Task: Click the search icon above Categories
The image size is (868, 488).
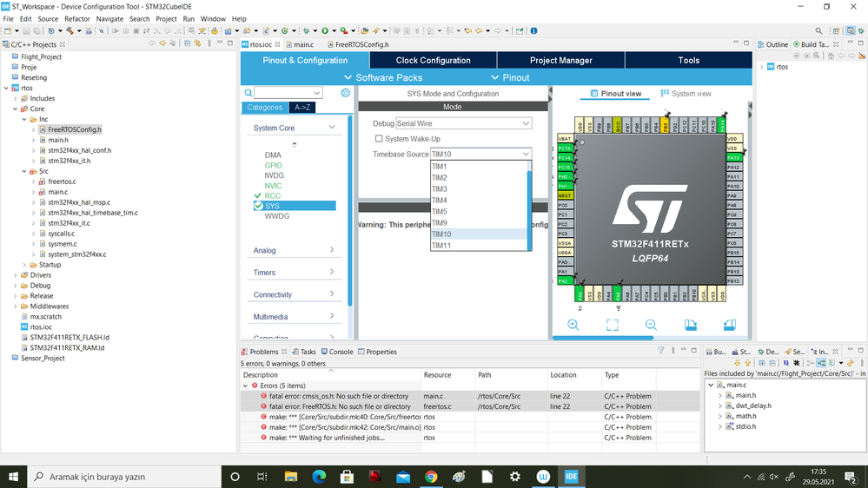Action: [248, 93]
